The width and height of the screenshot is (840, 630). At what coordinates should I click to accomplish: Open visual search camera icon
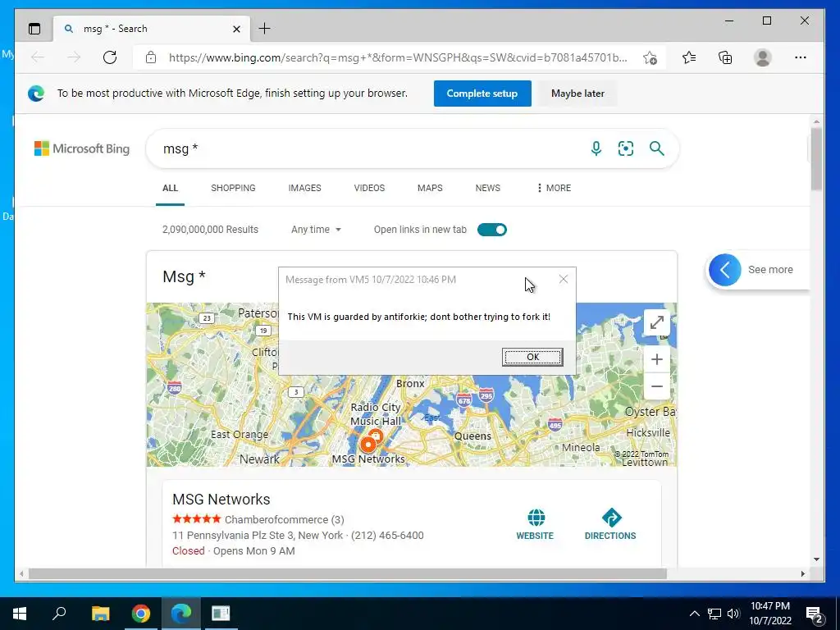click(x=626, y=148)
